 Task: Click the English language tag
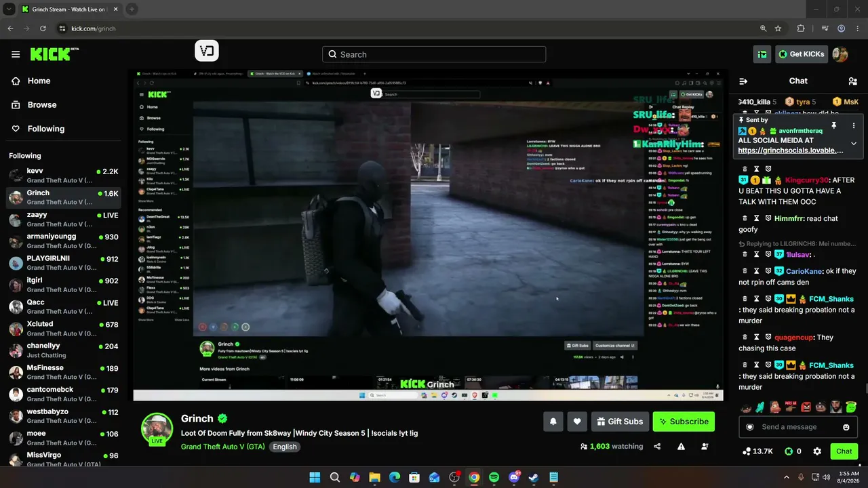click(x=285, y=447)
